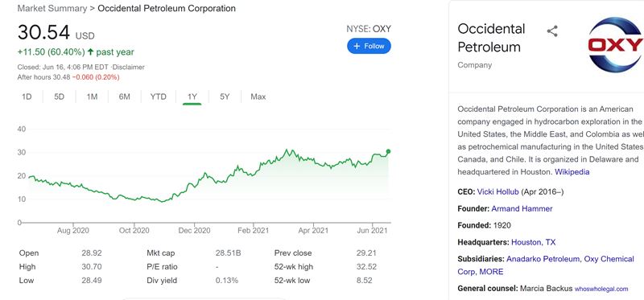Image resolution: width=644 pixels, height=300 pixels.
Task: Open the Houston, TX headquarters link
Action: tap(533, 242)
